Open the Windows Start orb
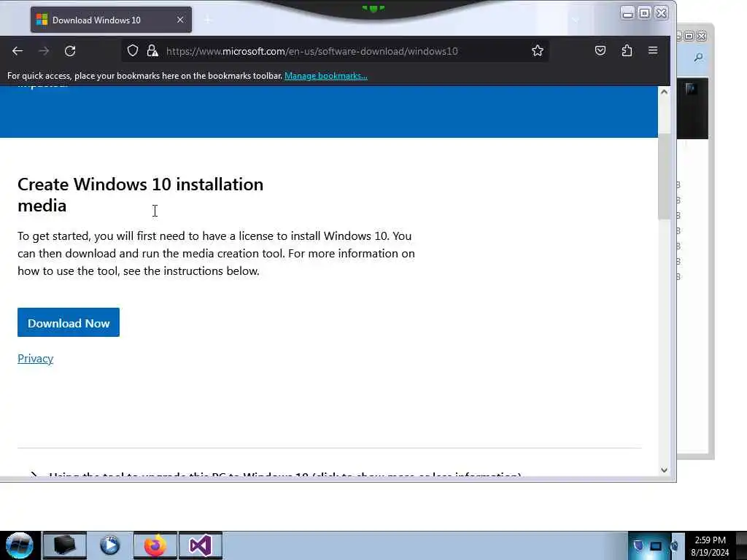 pos(20,545)
